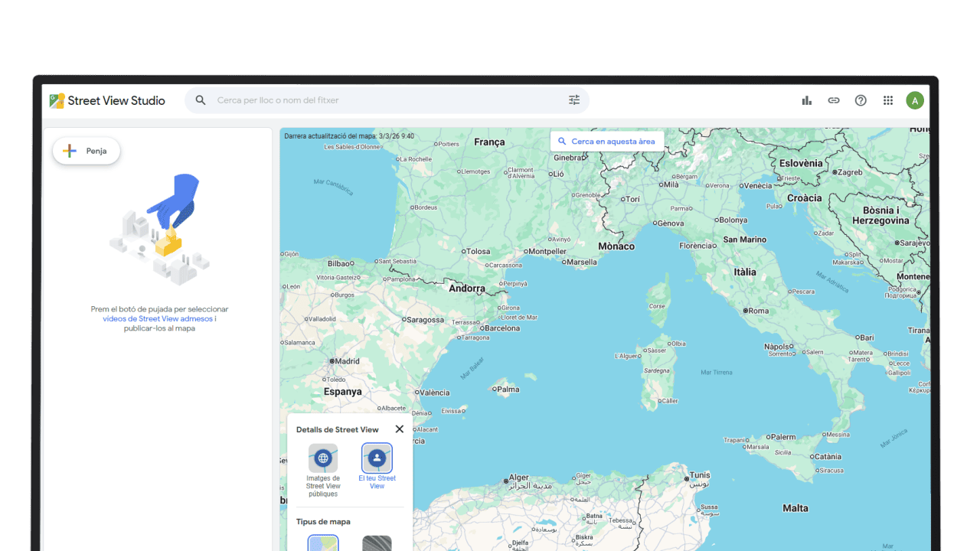Switch to satellite map type thumbnail
980x551 pixels.
tap(377, 543)
